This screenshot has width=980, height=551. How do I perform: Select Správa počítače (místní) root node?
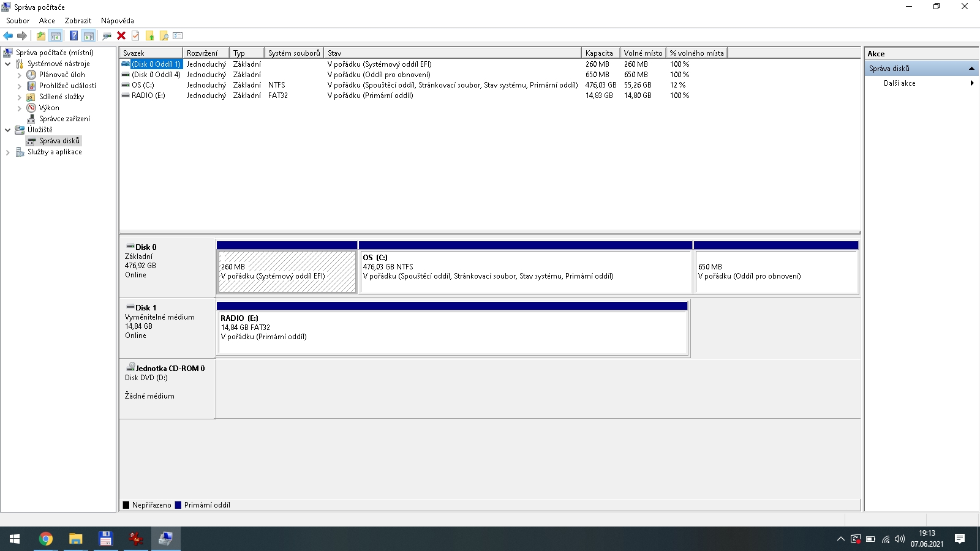point(55,53)
